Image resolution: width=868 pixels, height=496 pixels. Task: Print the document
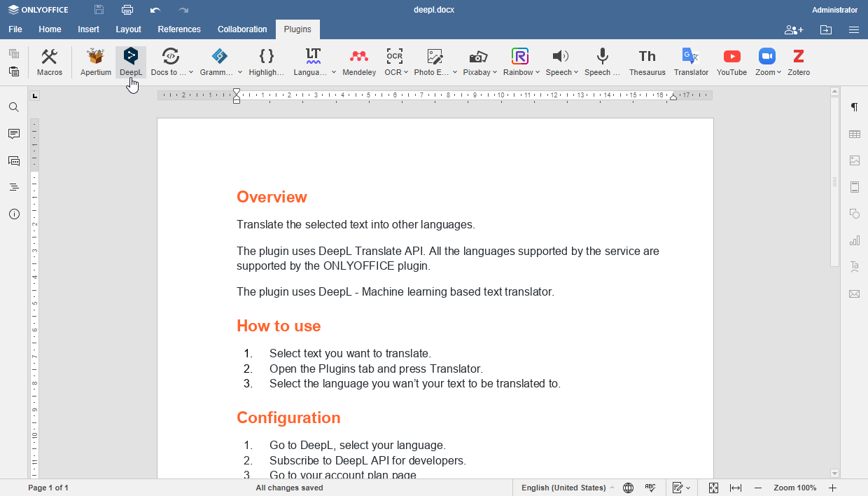127,10
